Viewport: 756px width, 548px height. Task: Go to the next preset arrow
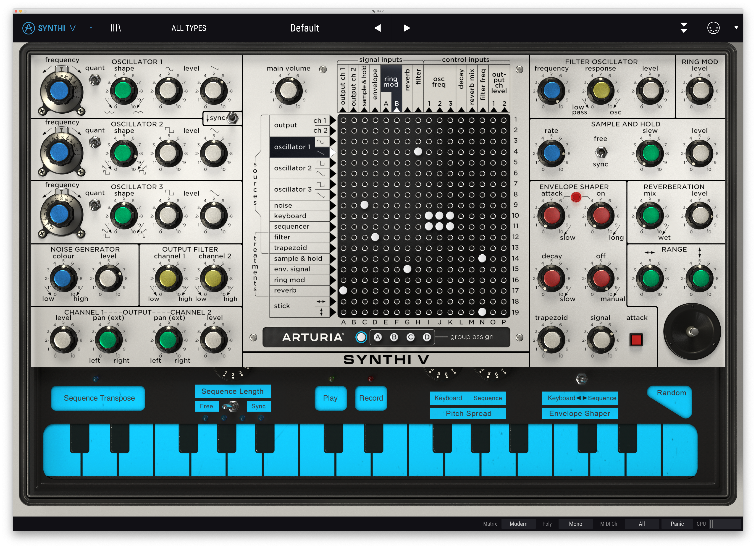407,28
